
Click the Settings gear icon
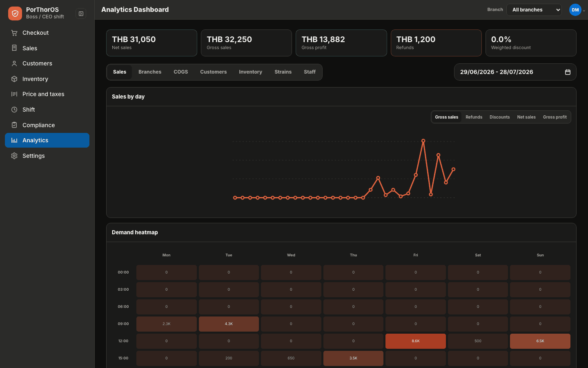[14, 156]
